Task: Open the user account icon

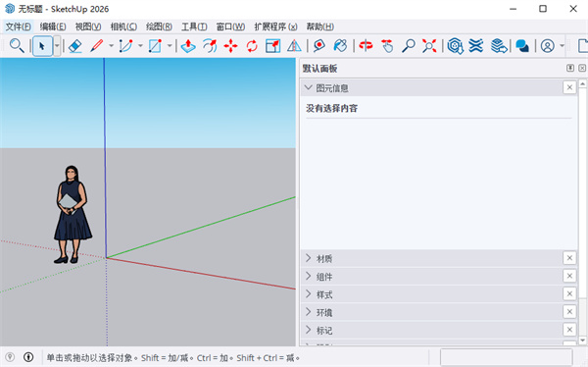Action: click(548, 46)
